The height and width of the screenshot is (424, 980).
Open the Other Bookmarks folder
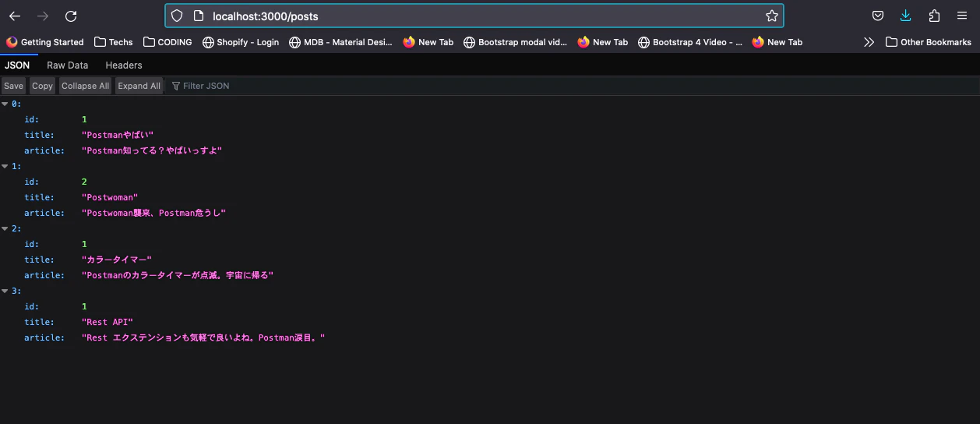tap(929, 42)
